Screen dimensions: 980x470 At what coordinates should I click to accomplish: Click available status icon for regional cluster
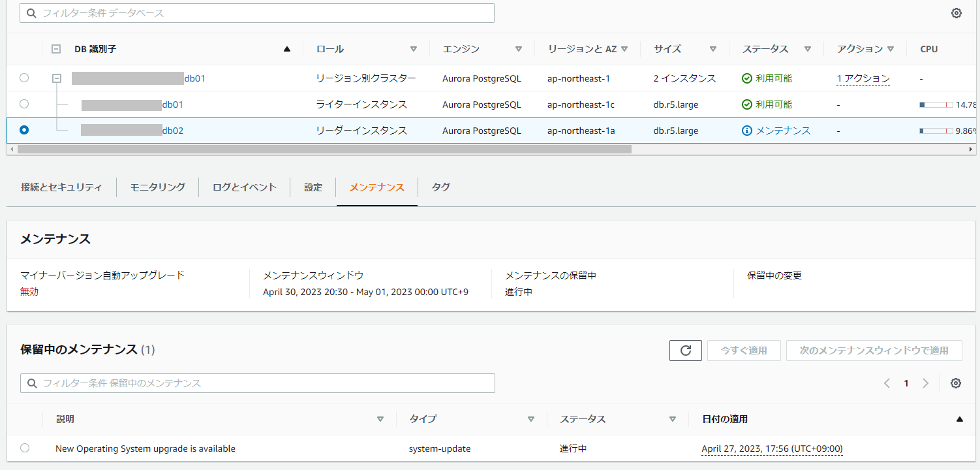747,78
